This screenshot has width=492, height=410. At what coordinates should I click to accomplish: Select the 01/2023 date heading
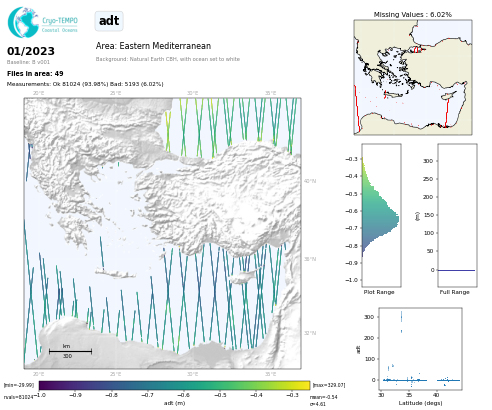[31, 51]
